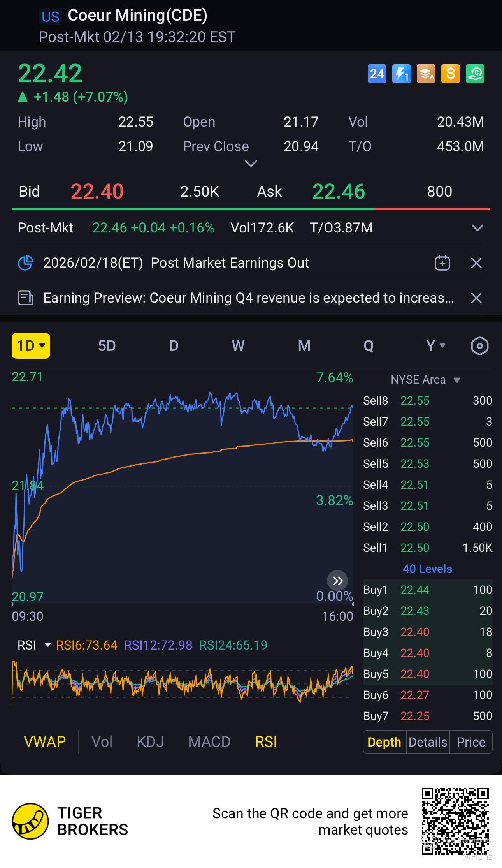Select the Sell5 22.53 order row

click(428, 464)
